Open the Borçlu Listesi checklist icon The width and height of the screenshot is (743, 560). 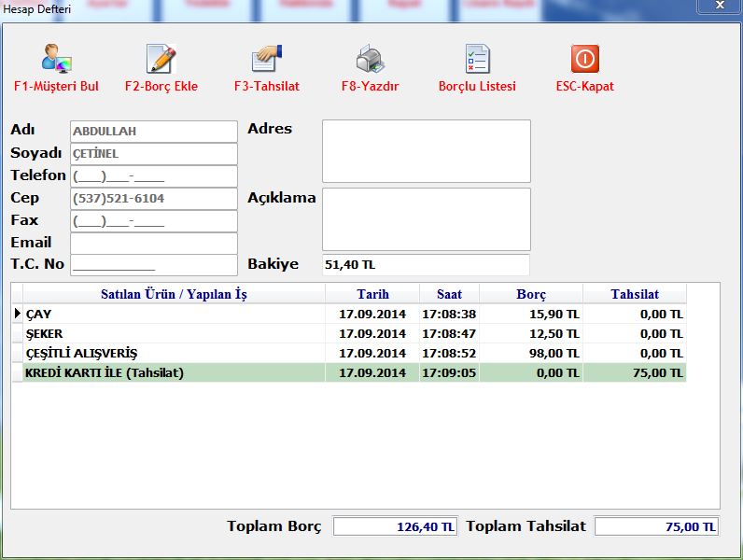tap(477, 58)
